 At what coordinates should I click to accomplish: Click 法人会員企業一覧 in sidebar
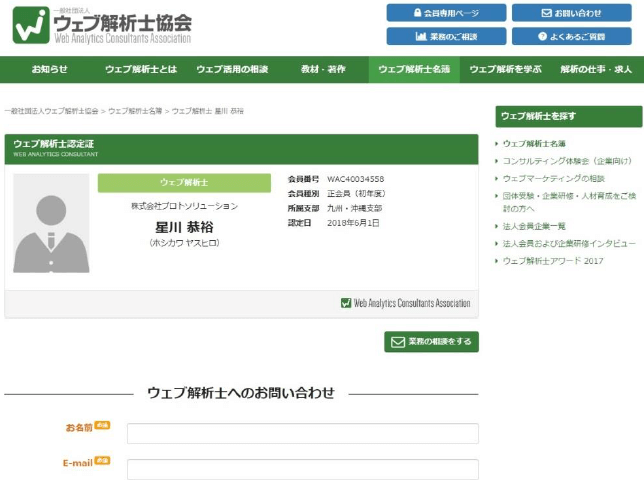pyautogui.click(x=534, y=226)
